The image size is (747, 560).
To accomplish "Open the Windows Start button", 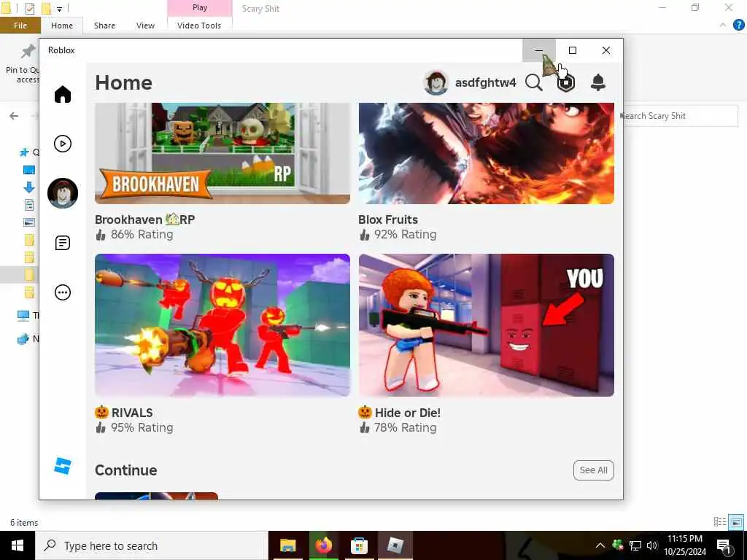I will (x=18, y=545).
